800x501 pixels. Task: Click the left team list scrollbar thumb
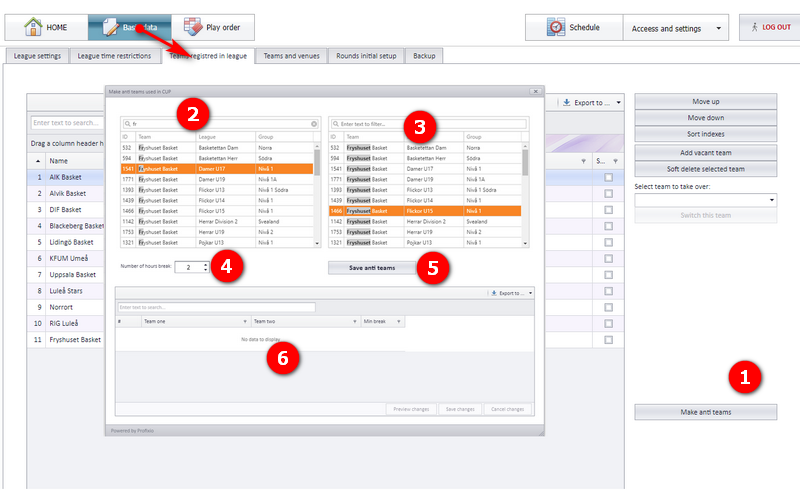pos(317,162)
